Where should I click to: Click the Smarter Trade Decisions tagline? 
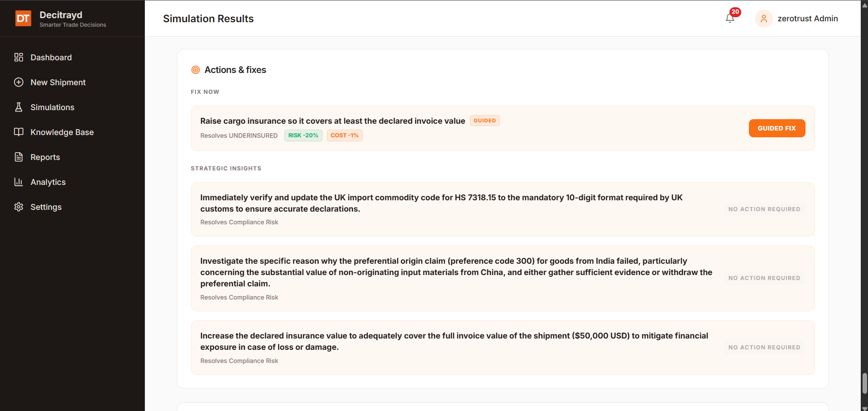[72, 25]
